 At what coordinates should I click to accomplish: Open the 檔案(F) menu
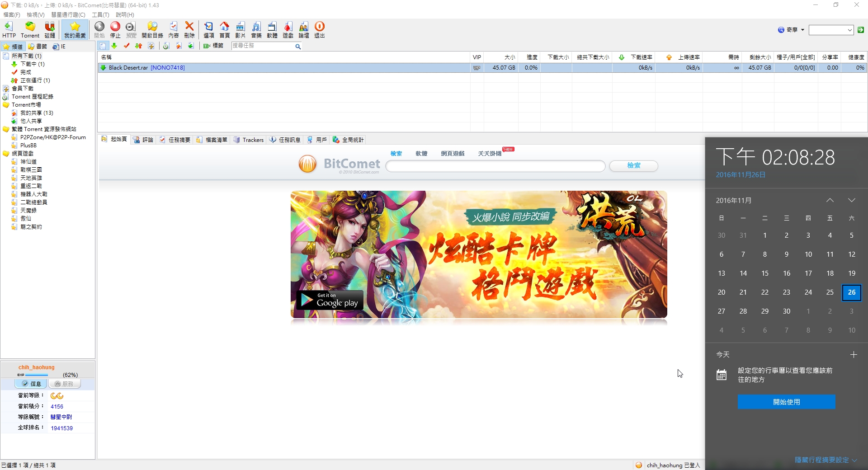point(11,15)
